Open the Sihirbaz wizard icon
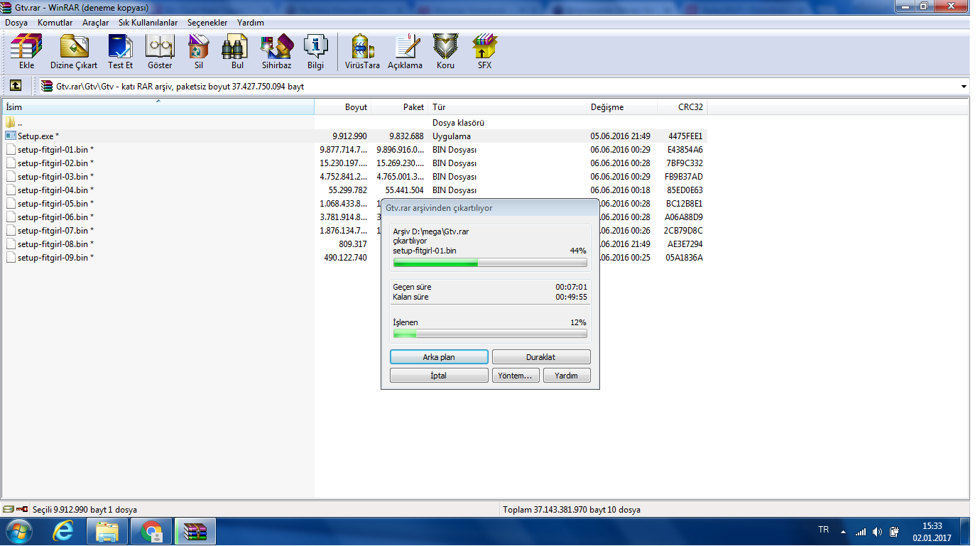980x546 pixels. [x=276, y=52]
